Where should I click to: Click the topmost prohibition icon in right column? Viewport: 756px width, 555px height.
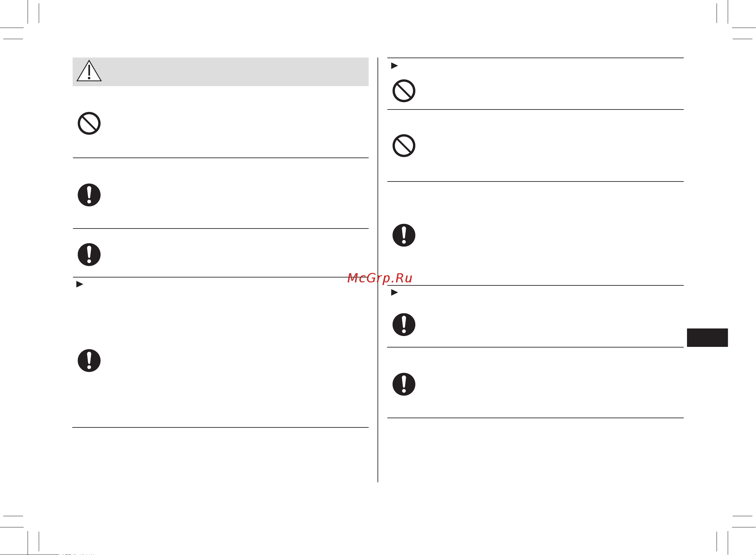pyautogui.click(x=404, y=91)
